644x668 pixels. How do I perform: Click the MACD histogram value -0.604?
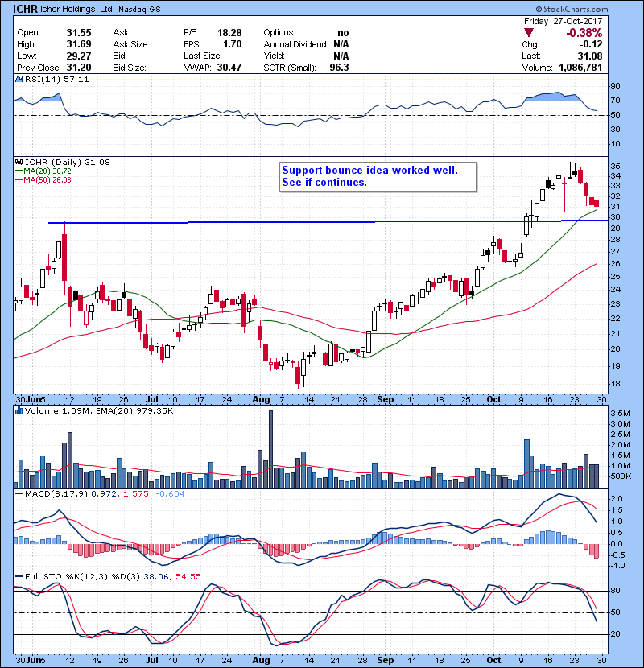170,494
